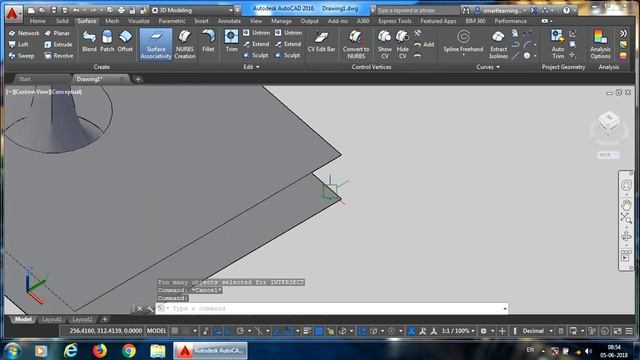Viewport: 640px width, 360px height.
Task: Open the Windows Start menu
Action: pyautogui.click(x=12, y=351)
